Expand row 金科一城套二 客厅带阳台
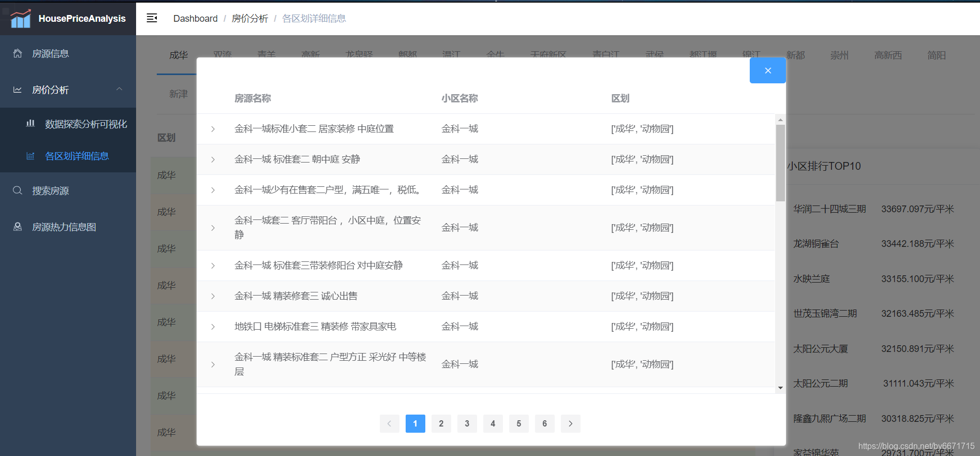 (x=213, y=228)
